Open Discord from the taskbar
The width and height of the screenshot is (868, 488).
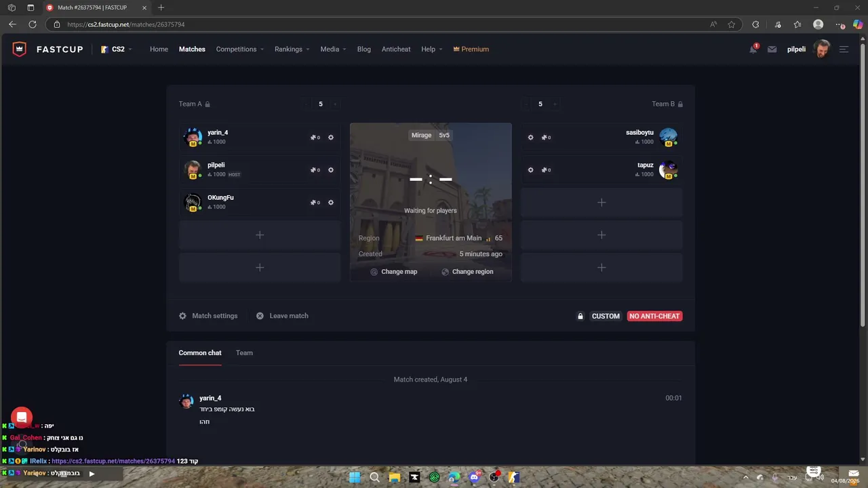[x=475, y=477]
